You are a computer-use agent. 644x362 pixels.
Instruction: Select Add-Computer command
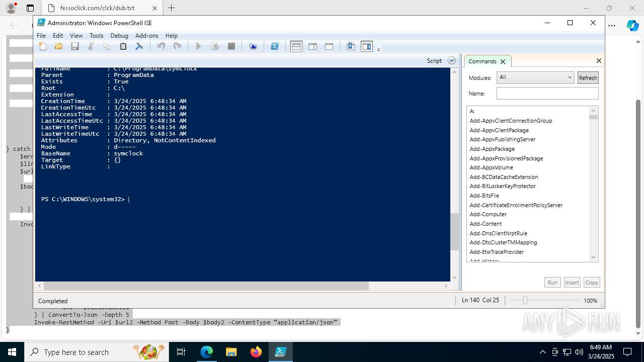click(488, 214)
